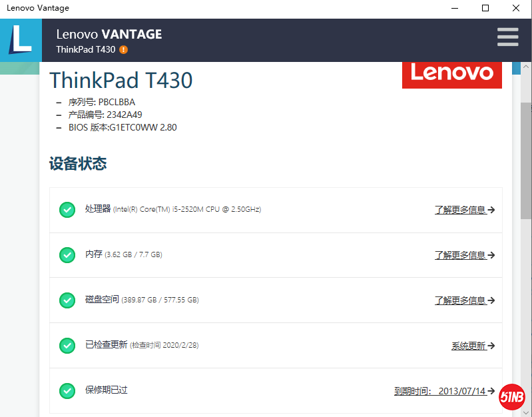Click the orange warning icon beside ThinkPad T430
Viewport: 532px width, 417px height.
pyautogui.click(x=124, y=50)
